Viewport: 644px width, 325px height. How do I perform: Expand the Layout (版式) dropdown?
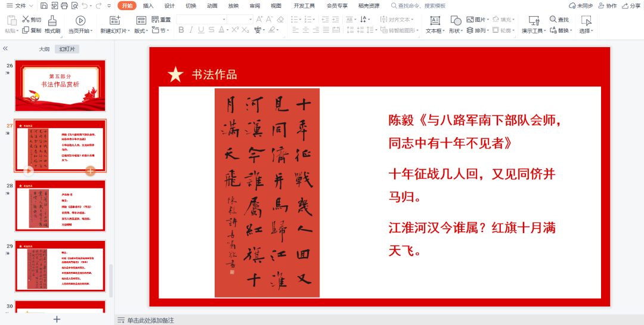[x=141, y=30]
